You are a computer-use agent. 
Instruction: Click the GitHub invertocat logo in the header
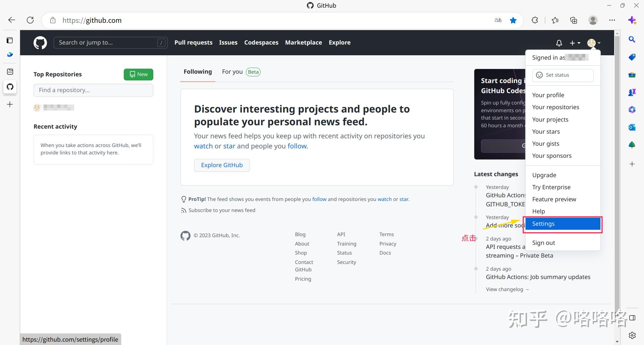pyautogui.click(x=40, y=43)
